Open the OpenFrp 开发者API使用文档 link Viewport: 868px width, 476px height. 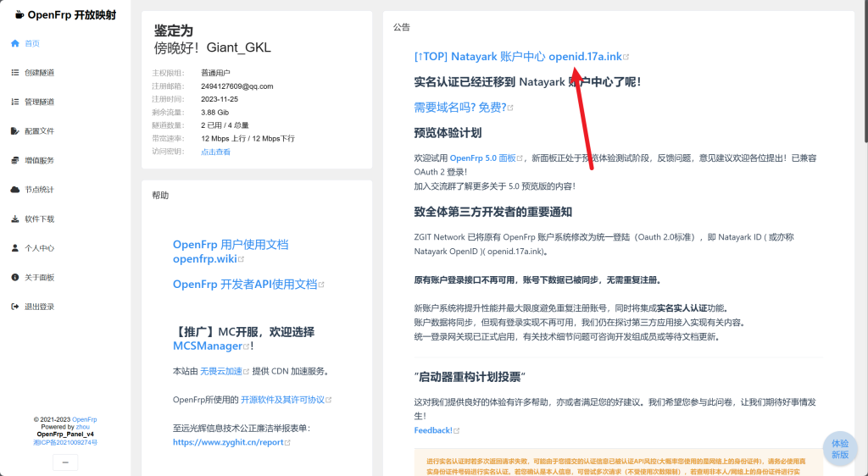pos(245,285)
